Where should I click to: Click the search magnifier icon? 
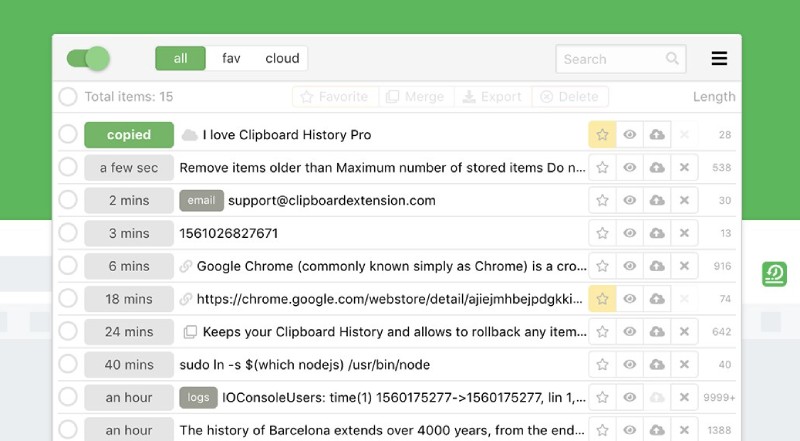[x=672, y=59]
